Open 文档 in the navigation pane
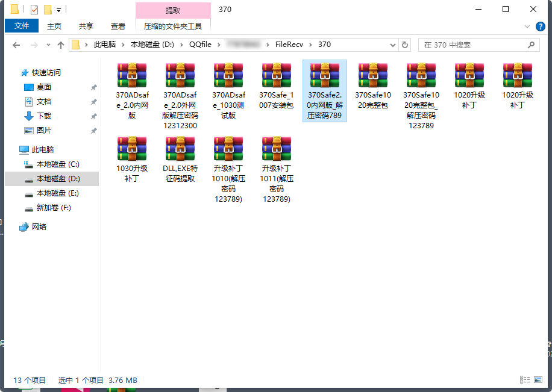 point(44,102)
